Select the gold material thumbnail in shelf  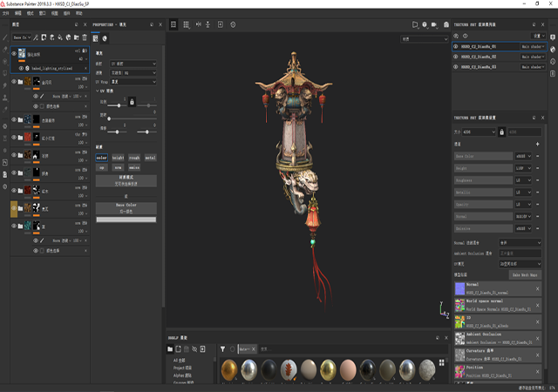point(229,368)
